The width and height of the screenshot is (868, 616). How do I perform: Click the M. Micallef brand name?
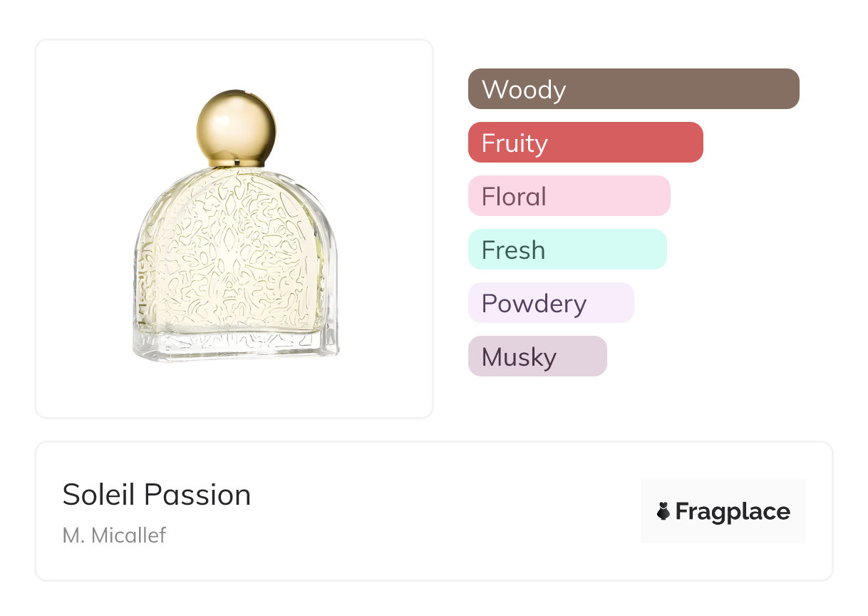[114, 535]
